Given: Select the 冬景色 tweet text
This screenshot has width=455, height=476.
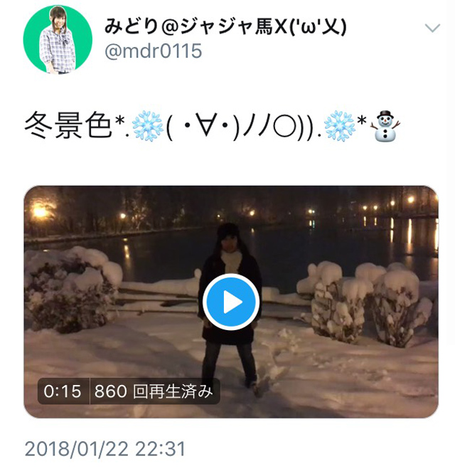Looking at the screenshot, I should coord(68,125).
